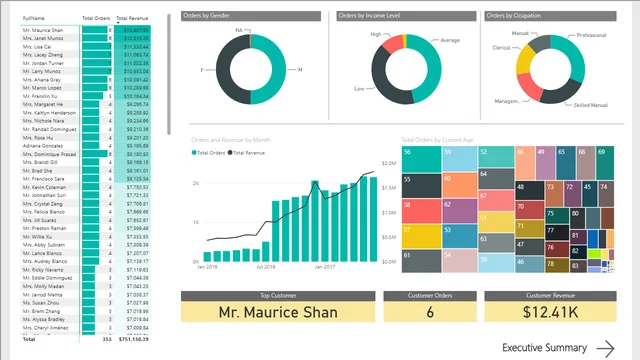Select age 52 treemap tile
Viewport: 640px width, 360px height.
click(x=496, y=157)
